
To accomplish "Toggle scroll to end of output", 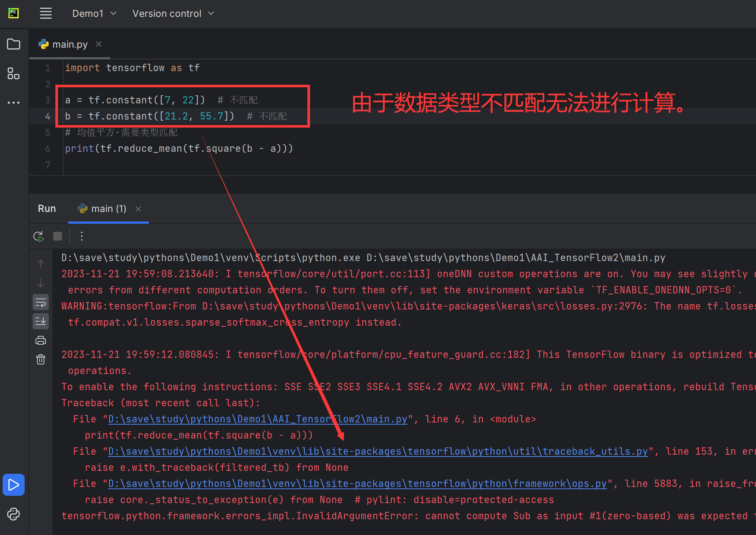I will [x=41, y=322].
